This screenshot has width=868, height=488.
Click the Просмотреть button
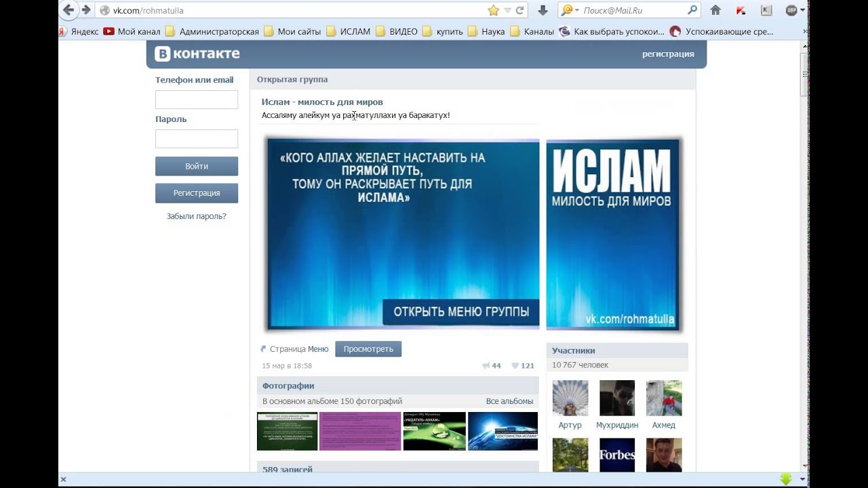tap(368, 349)
